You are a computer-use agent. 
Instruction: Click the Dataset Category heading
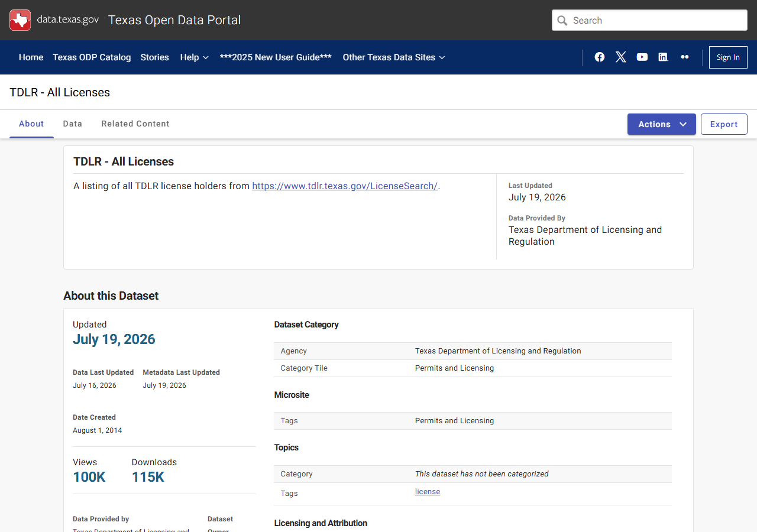306,325
